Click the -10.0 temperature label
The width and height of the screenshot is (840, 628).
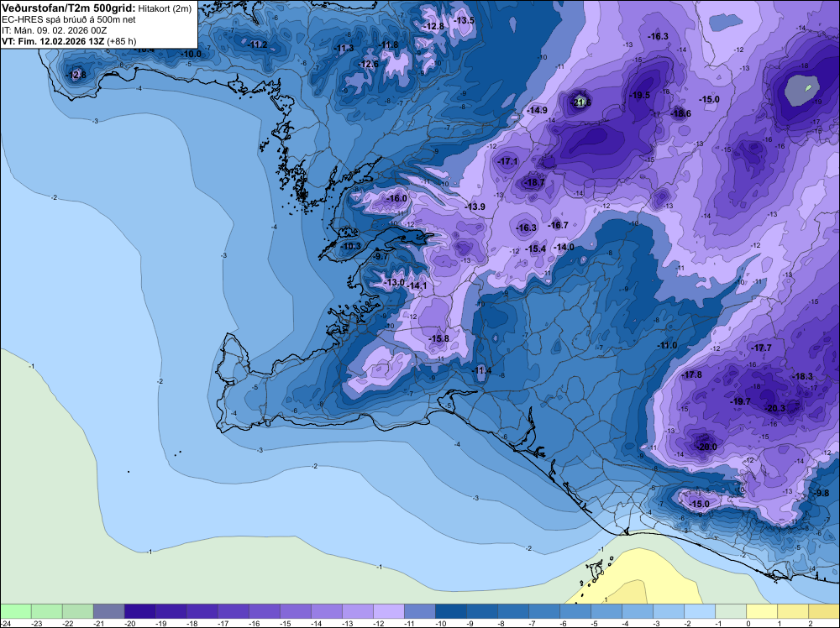(192, 54)
